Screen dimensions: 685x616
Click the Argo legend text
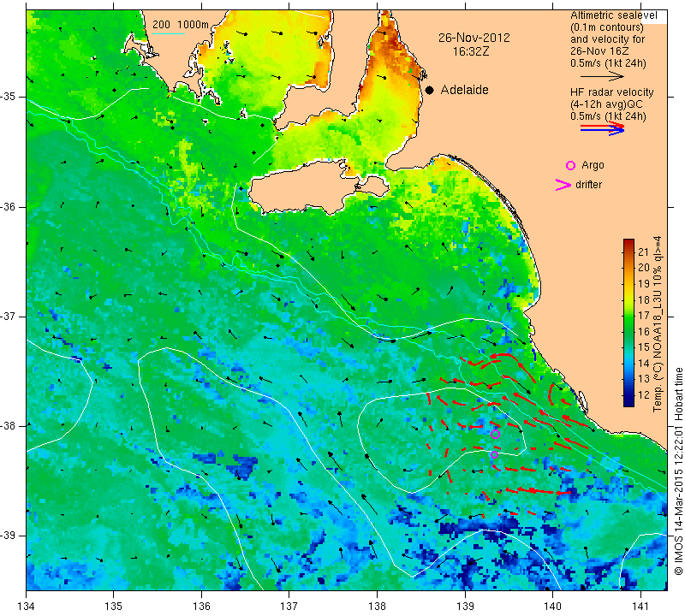click(593, 165)
